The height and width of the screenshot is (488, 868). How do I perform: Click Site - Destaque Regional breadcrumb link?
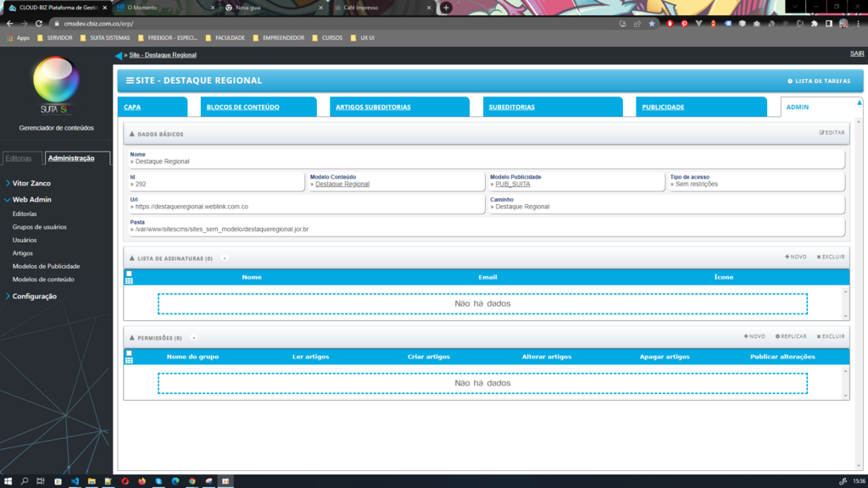[163, 55]
